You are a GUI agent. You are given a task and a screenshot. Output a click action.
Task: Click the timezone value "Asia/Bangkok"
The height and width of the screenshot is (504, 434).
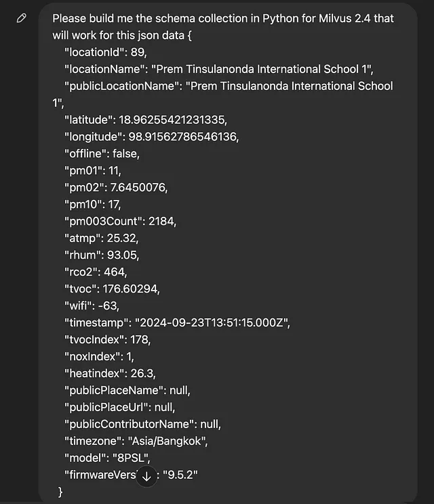click(167, 441)
